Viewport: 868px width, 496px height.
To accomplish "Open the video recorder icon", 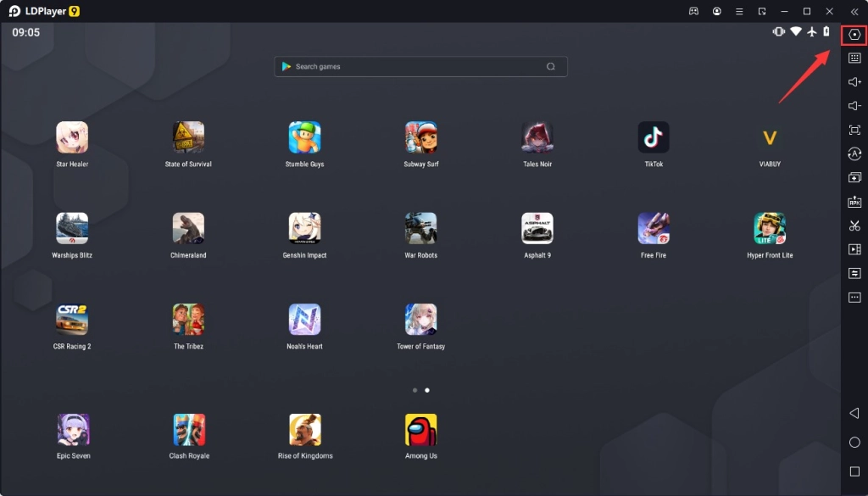I will (x=854, y=249).
